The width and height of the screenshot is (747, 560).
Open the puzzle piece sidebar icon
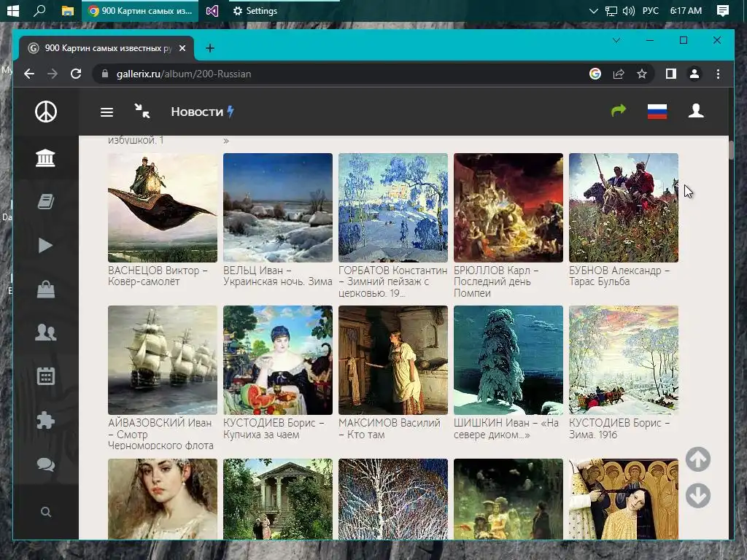click(46, 420)
